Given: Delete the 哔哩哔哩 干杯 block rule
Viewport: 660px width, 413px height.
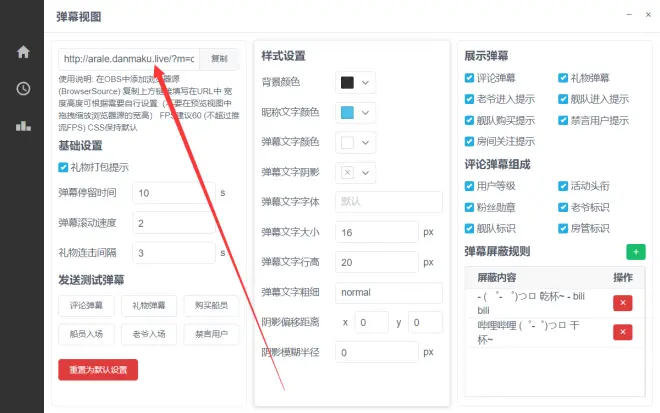Looking at the screenshot, I should (623, 332).
